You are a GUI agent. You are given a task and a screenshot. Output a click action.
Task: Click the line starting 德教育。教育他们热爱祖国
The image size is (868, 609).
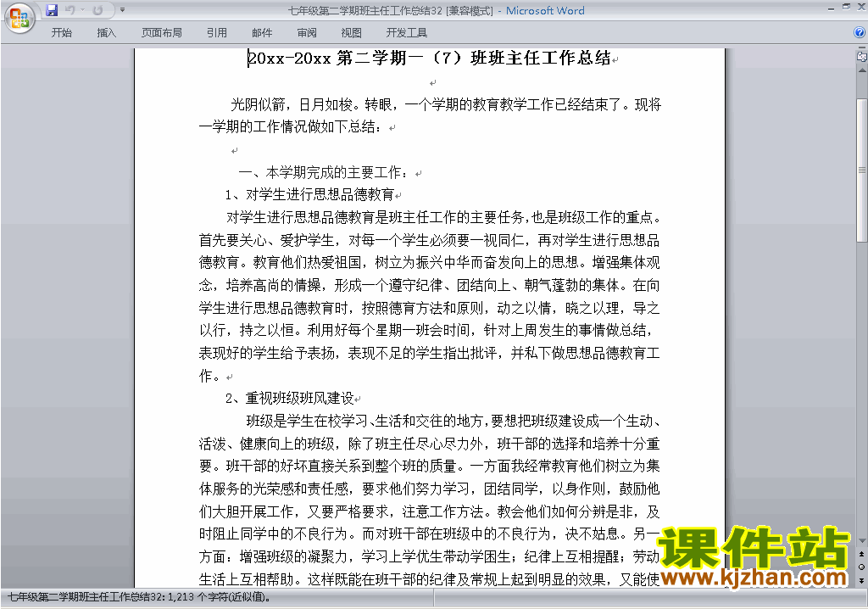pos(429,263)
